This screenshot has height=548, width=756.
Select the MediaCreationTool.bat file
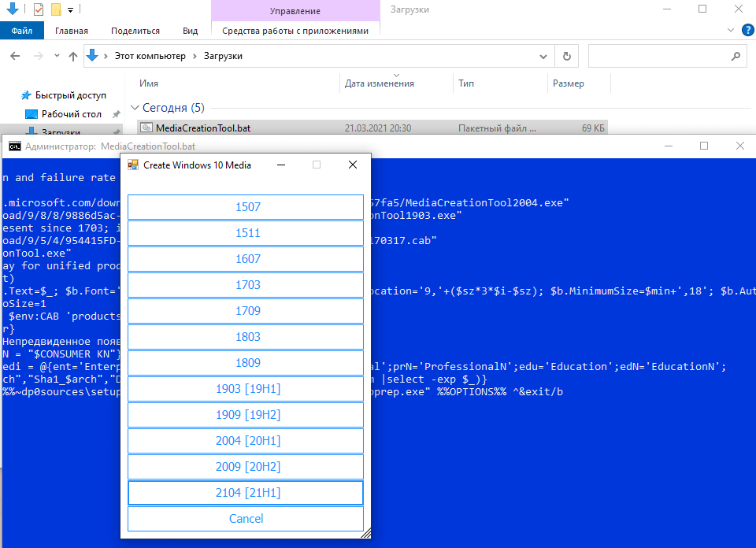coord(372,128)
